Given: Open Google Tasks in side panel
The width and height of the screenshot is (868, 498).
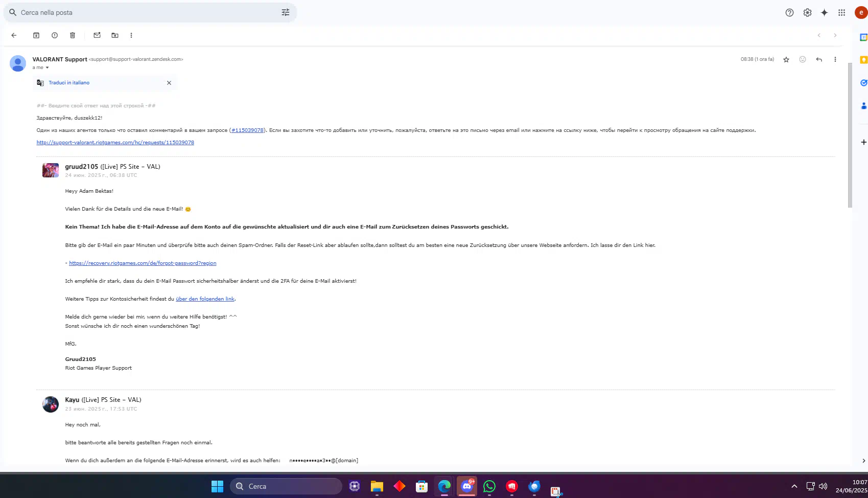Looking at the screenshot, I should [863, 83].
